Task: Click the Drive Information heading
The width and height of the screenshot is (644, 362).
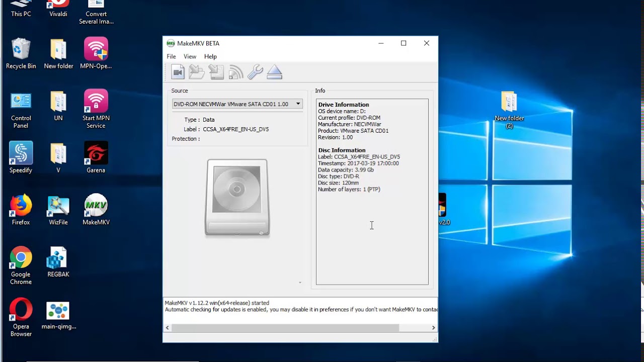Action: pyautogui.click(x=344, y=105)
